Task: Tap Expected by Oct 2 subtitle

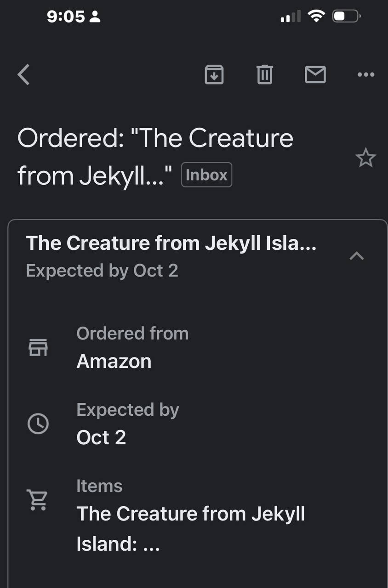Action: 102,271
